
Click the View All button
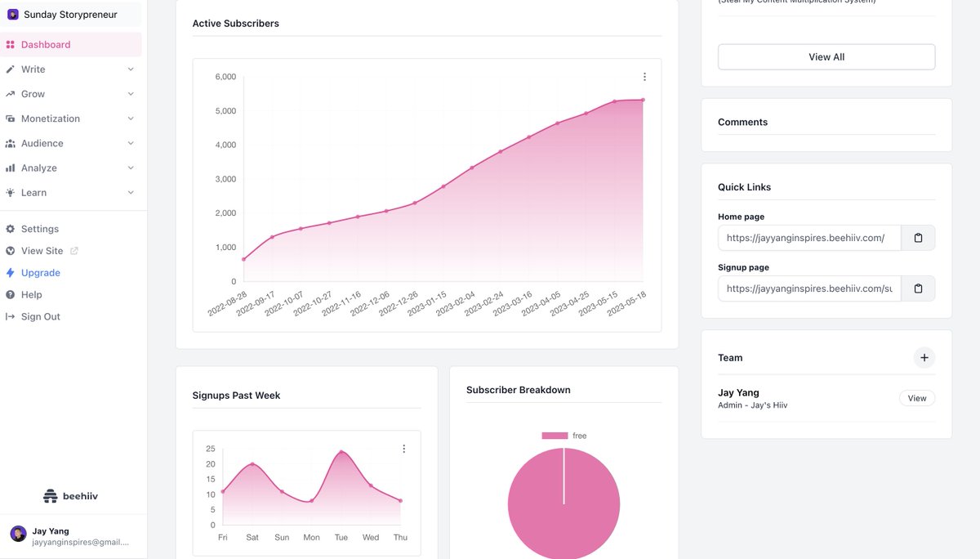826,57
